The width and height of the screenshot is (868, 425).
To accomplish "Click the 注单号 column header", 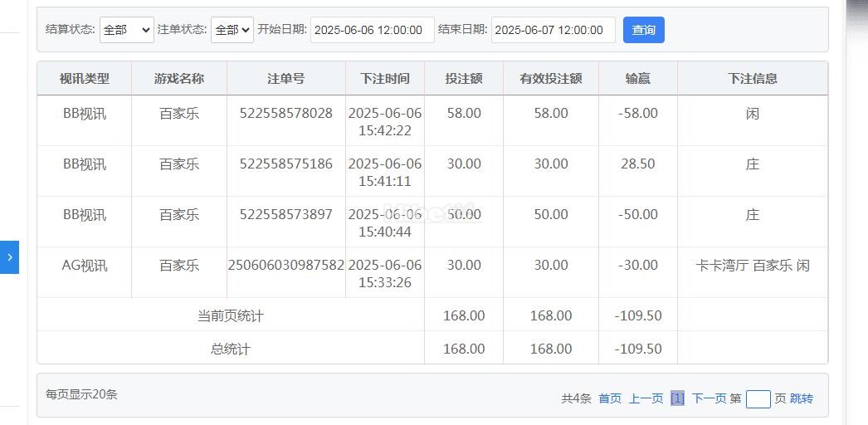I will (x=285, y=79).
